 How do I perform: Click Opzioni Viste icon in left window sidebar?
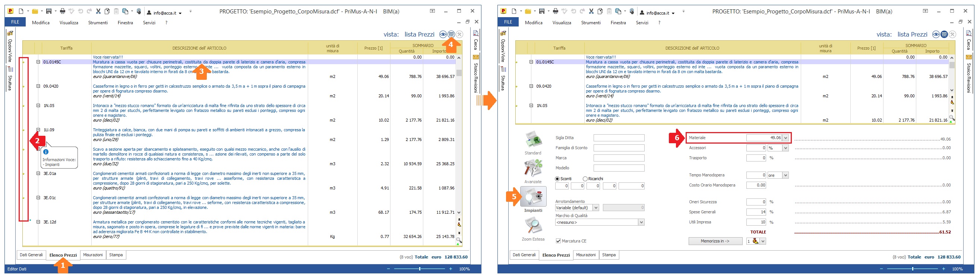(x=10, y=34)
